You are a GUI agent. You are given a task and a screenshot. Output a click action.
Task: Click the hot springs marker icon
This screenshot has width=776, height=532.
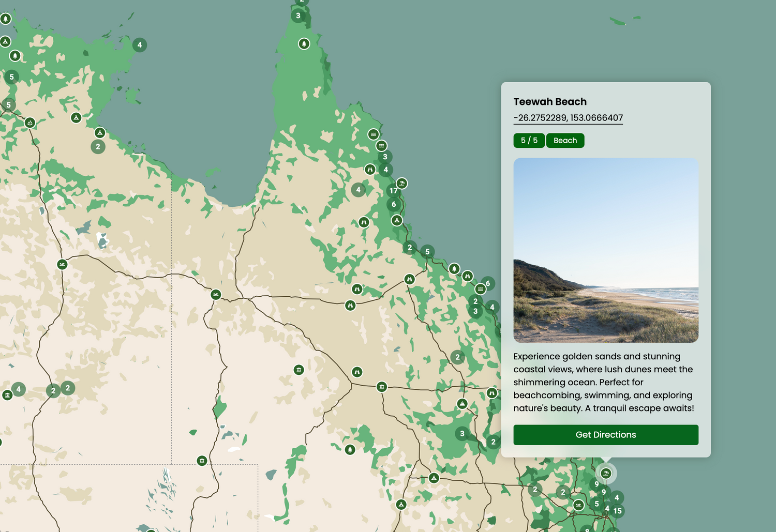point(30,123)
